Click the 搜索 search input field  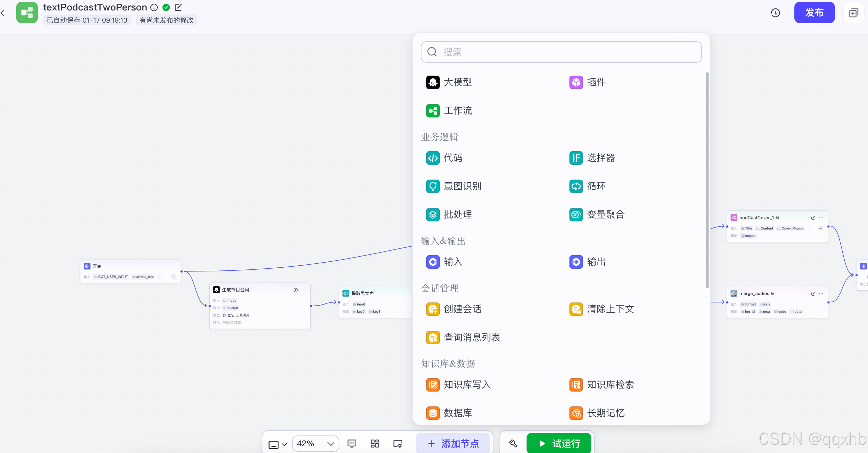(561, 52)
